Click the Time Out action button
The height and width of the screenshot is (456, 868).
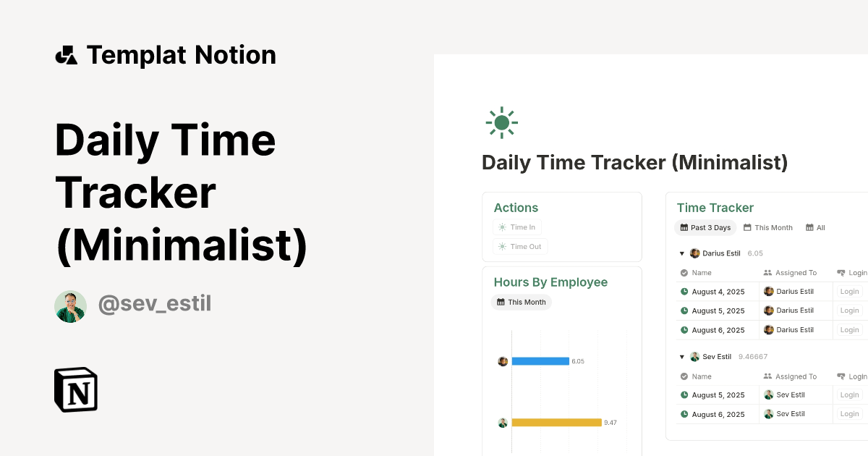click(519, 246)
